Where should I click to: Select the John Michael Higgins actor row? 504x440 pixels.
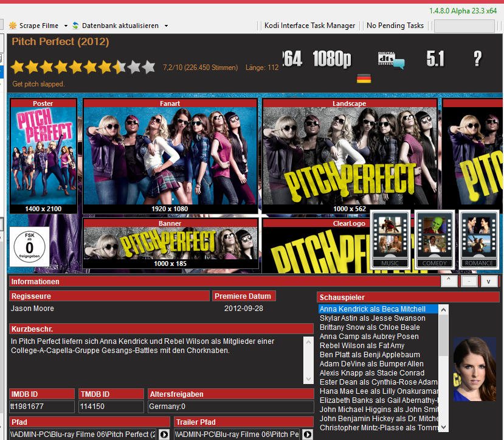point(378,410)
